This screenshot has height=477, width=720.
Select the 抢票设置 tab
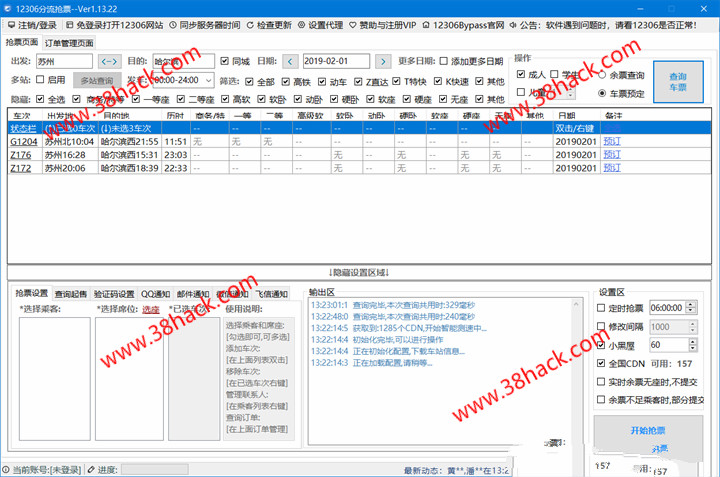(x=31, y=293)
